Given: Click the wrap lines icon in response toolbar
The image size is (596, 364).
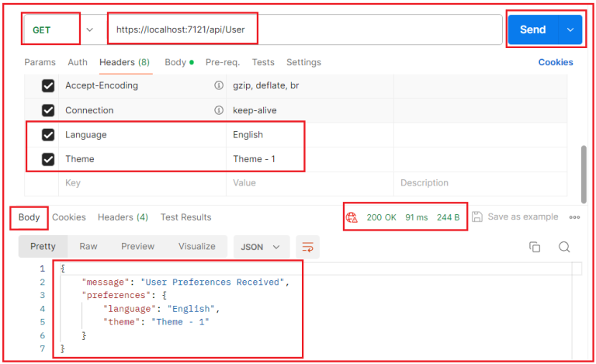Looking at the screenshot, I should pos(307,247).
